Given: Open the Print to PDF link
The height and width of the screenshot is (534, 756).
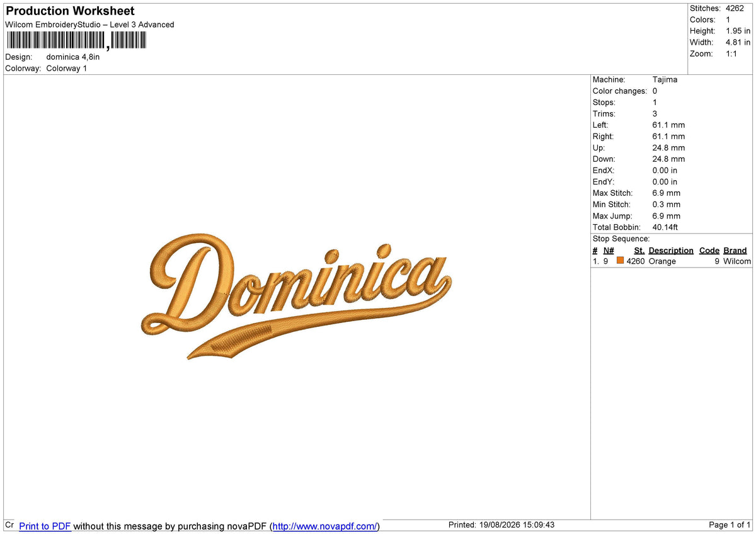Looking at the screenshot, I should pyautogui.click(x=45, y=526).
